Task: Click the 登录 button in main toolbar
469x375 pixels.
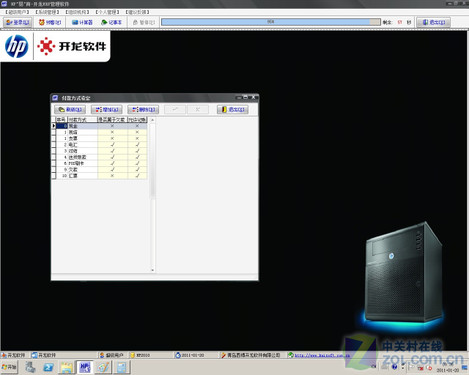Action: (18, 22)
